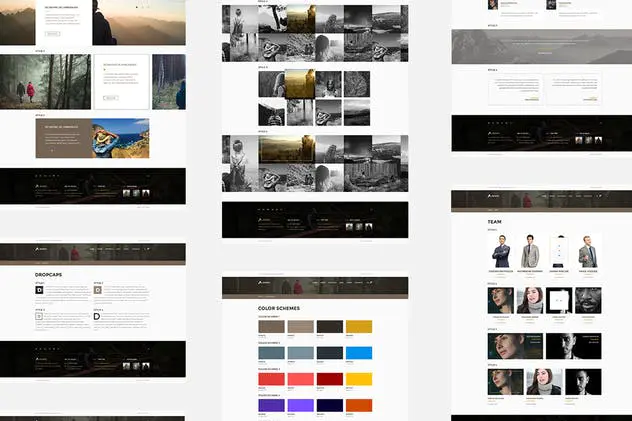Screen dimensions: 632x421
Task: Click the cart icon in Team page header
Action: click(x=599, y=196)
